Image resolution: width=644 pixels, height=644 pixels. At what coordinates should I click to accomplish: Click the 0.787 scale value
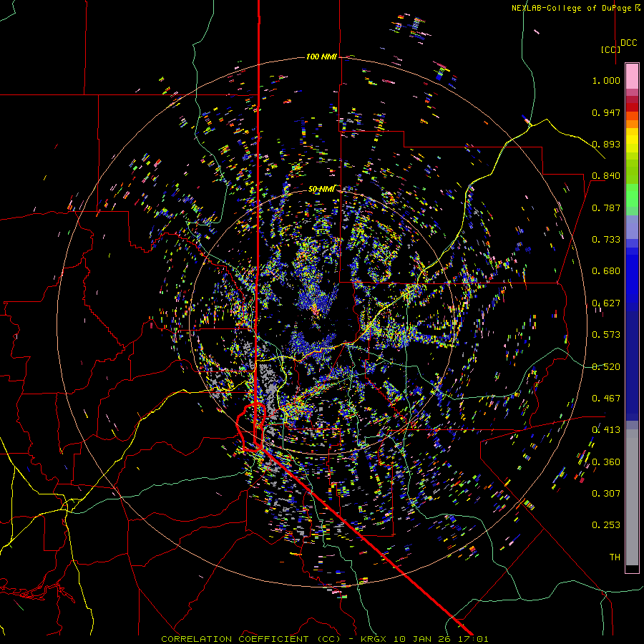coord(606,208)
